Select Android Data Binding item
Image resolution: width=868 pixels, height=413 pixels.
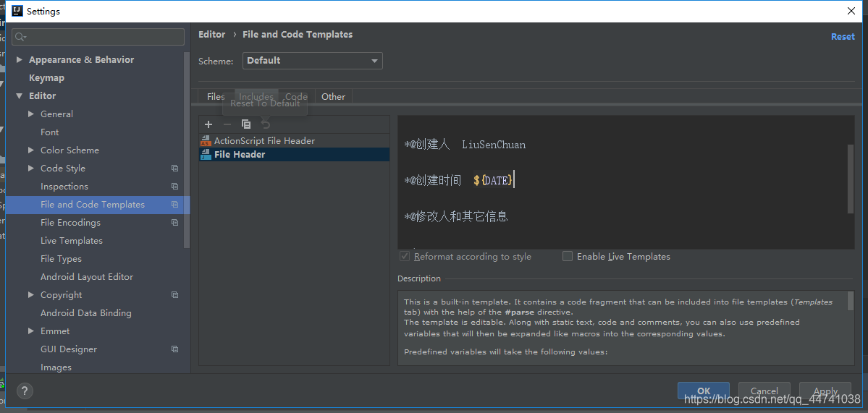pyautogui.click(x=86, y=313)
